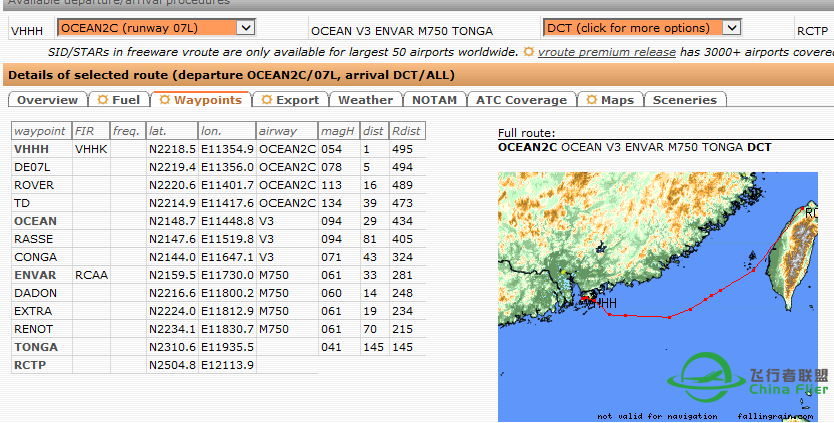Screen dimensions: 834x423
Task: Select the RENOT waypoint row
Action: tap(219, 329)
